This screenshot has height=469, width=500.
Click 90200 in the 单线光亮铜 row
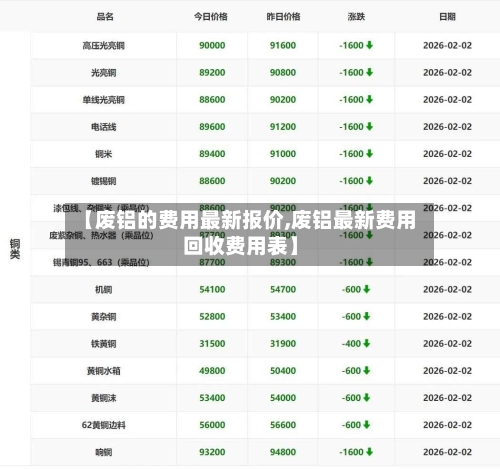(283, 100)
